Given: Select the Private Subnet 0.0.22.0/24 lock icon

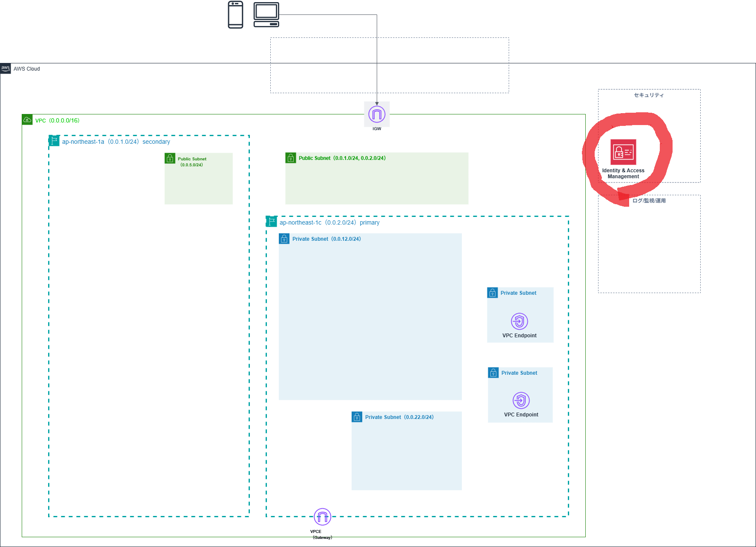Looking at the screenshot, I should click(x=357, y=417).
